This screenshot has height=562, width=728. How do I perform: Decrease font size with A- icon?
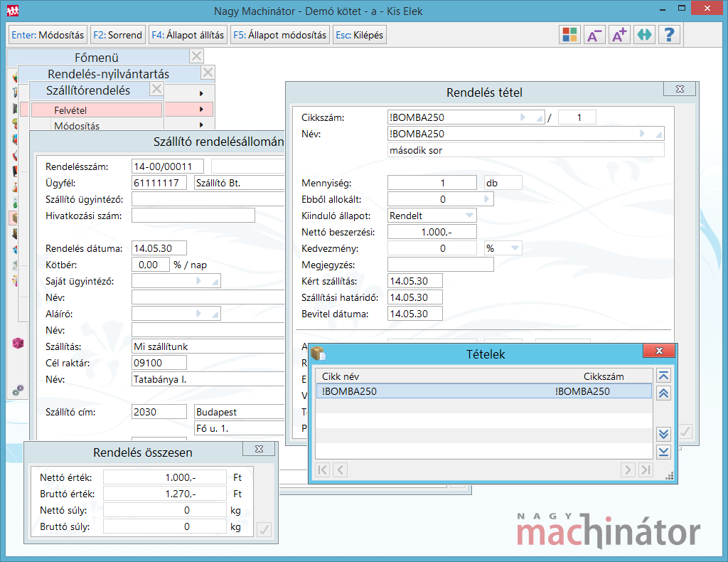click(x=594, y=35)
